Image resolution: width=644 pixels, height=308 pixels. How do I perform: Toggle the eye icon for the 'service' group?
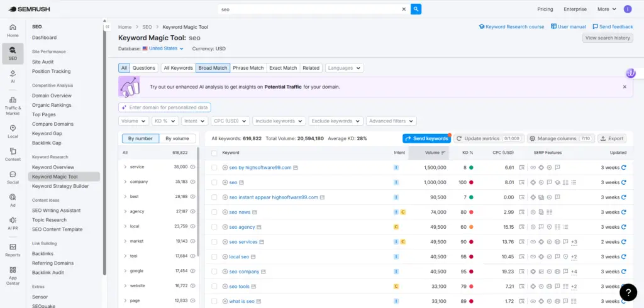click(x=192, y=167)
